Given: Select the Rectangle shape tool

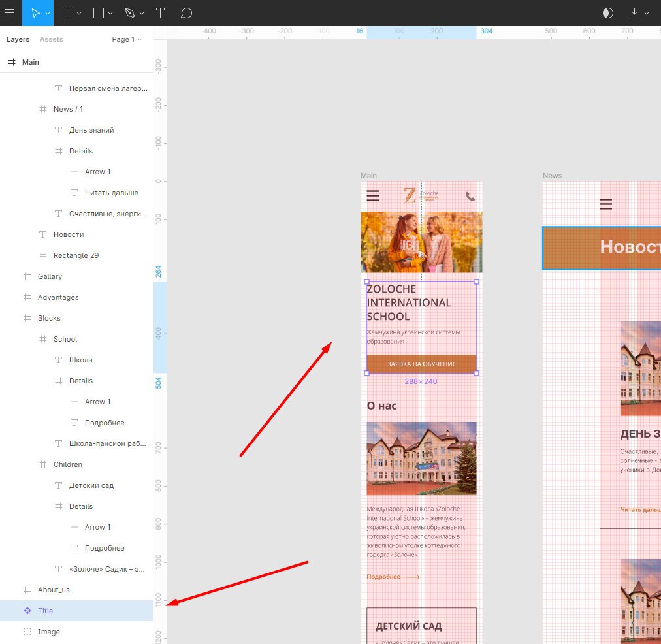Looking at the screenshot, I should click(99, 13).
